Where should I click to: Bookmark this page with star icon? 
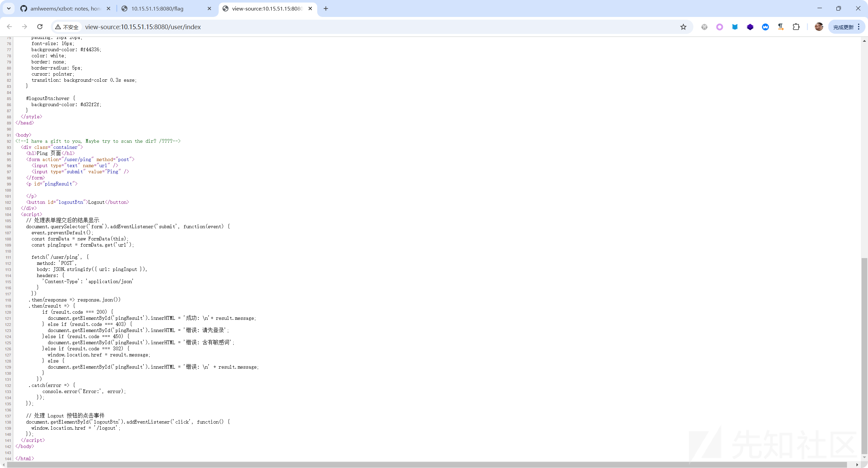683,27
